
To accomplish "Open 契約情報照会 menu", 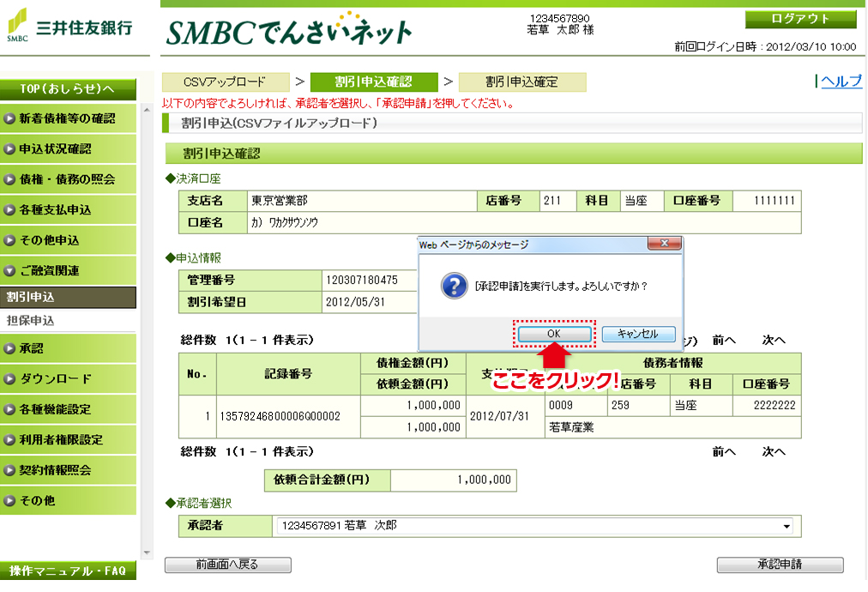I will coord(68,470).
